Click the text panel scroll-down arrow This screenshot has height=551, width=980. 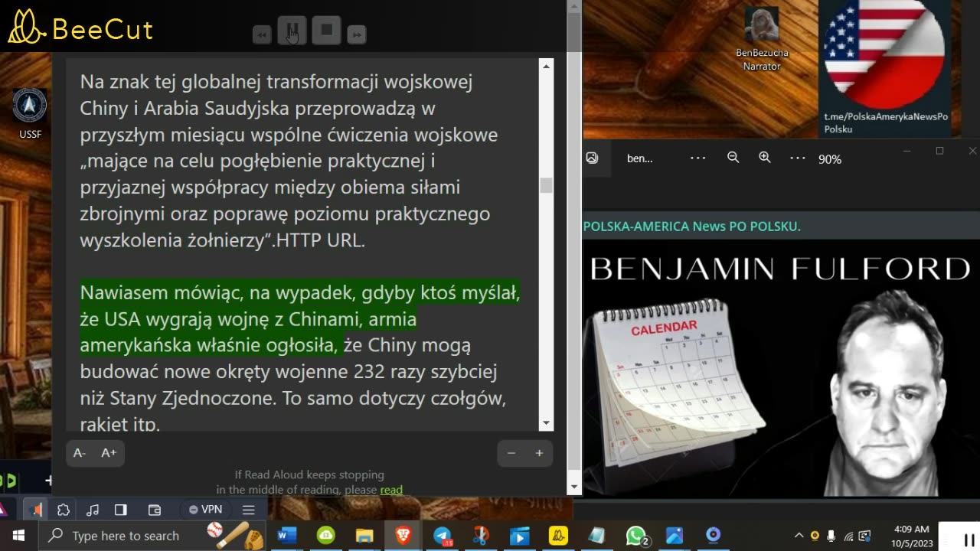(546, 422)
